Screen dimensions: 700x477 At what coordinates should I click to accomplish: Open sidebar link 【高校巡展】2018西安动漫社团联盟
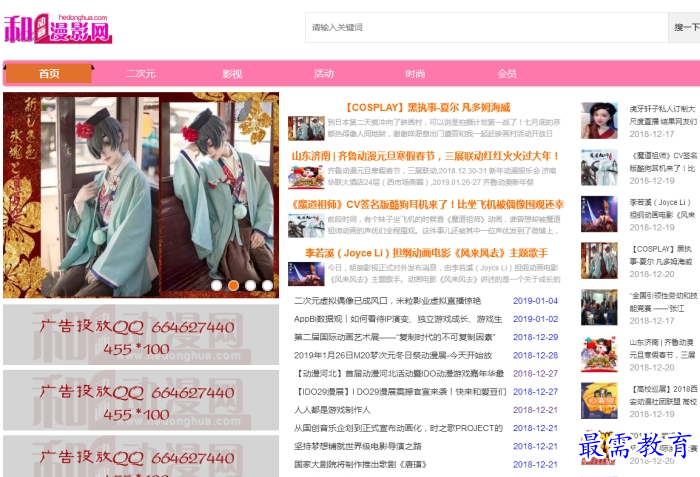point(663,395)
